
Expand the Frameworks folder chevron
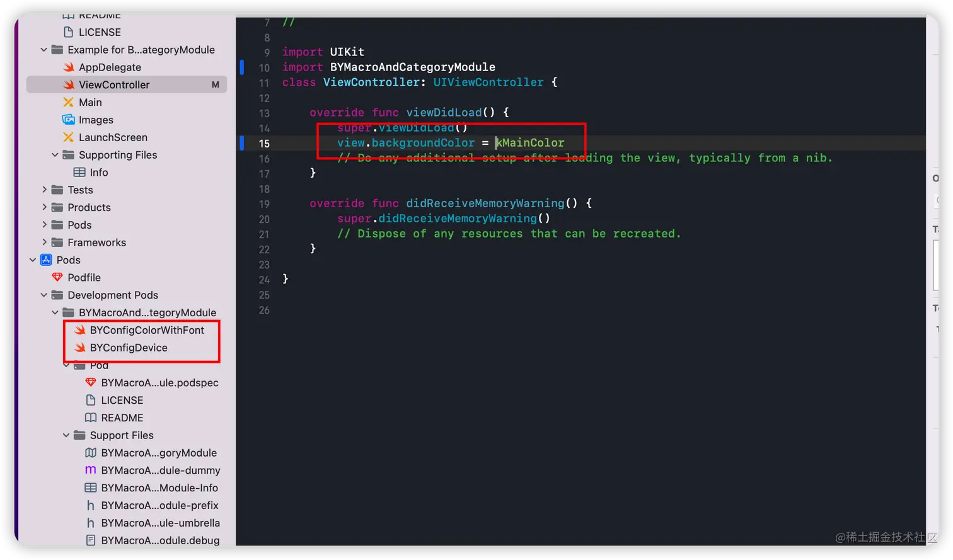44,243
